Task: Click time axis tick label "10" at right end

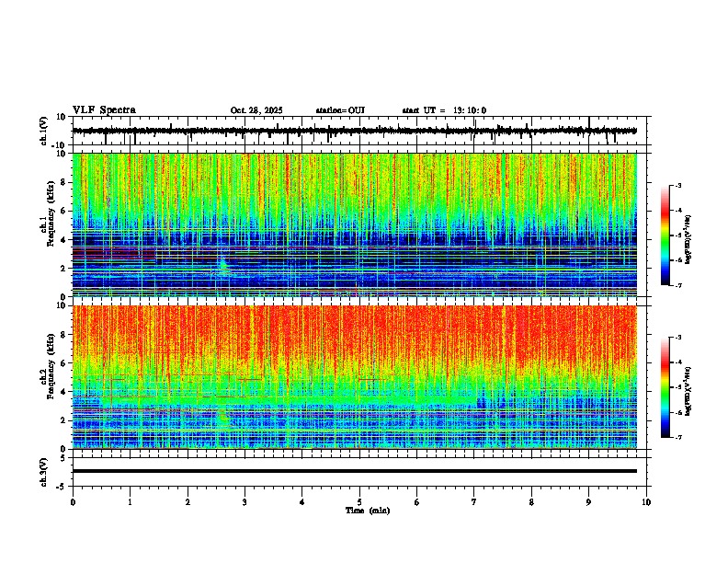Action: [646, 502]
